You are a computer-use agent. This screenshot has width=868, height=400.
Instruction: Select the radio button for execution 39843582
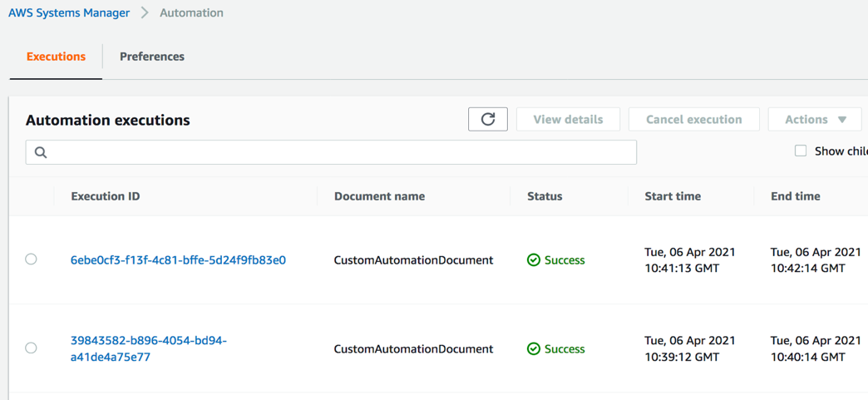(x=31, y=348)
